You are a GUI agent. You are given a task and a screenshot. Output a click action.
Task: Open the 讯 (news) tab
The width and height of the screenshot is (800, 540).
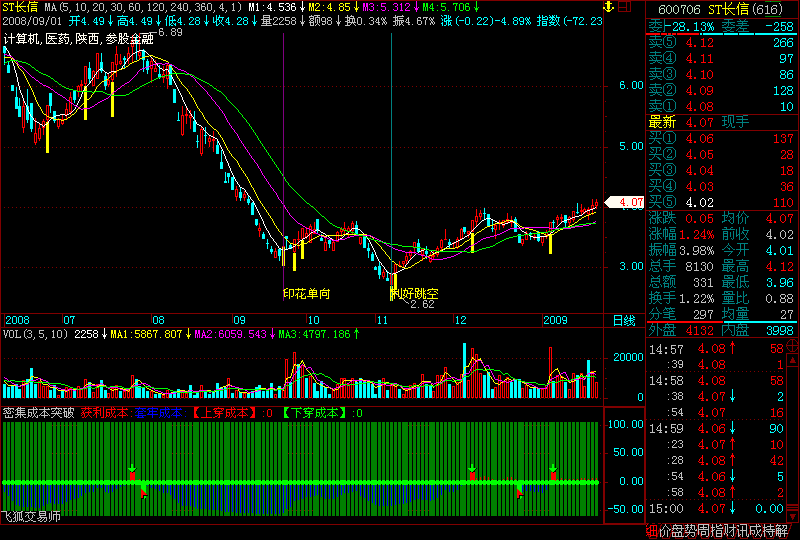(x=742, y=531)
